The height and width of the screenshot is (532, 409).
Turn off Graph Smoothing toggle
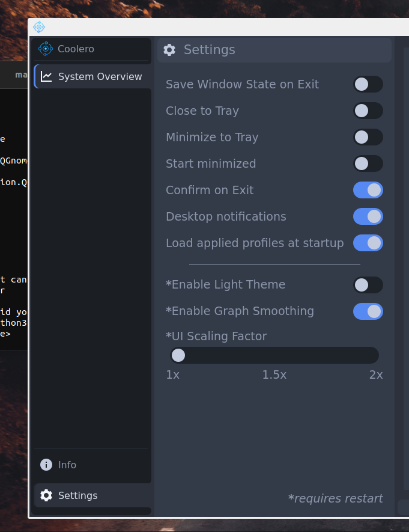(368, 311)
